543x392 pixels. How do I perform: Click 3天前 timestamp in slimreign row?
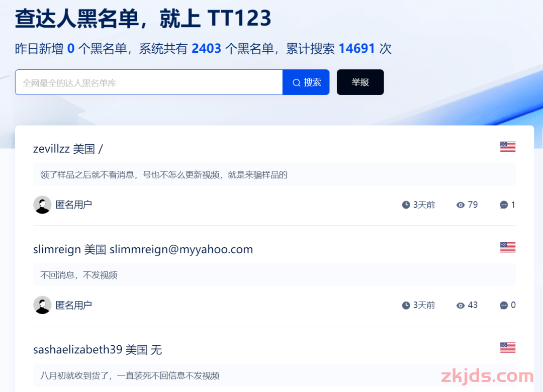[x=424, y=306]
